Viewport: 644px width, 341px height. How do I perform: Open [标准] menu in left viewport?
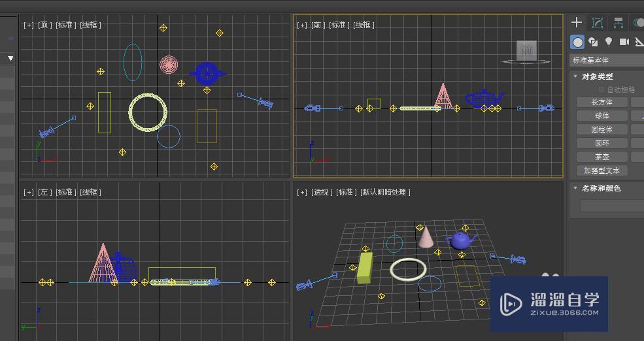(x=66, y=192)
